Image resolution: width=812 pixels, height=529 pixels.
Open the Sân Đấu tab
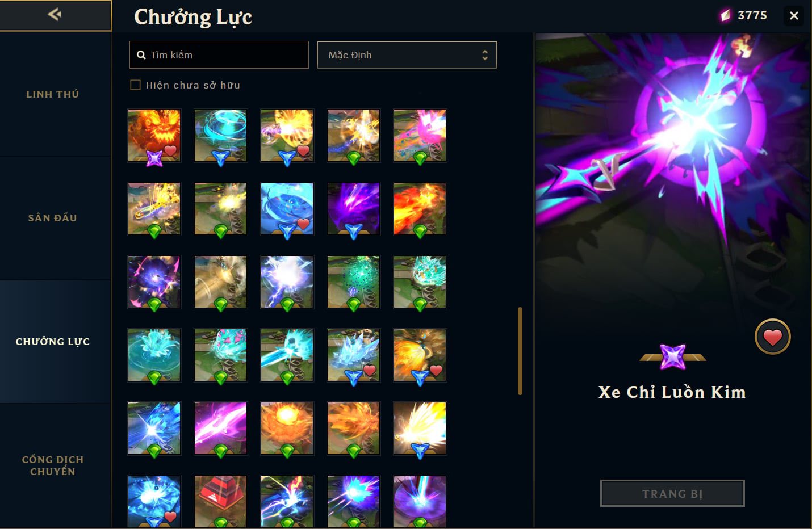click(53, 218)
